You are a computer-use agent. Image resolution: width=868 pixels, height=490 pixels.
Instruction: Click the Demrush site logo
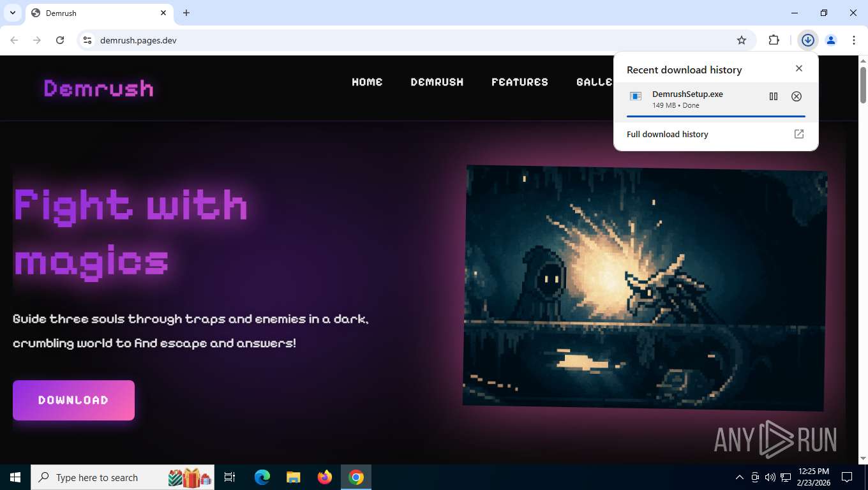click(x=99, y=88)
